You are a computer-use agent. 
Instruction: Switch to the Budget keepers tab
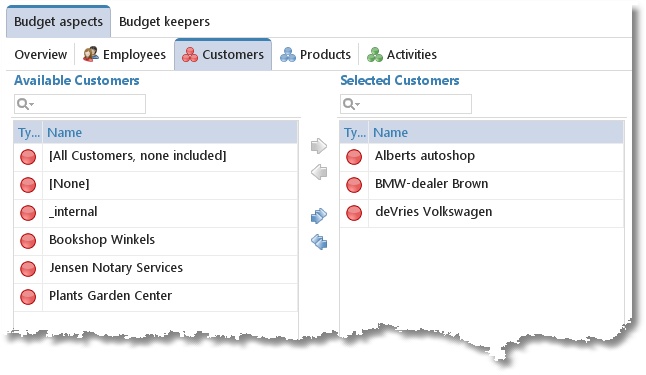click(164, 21)
